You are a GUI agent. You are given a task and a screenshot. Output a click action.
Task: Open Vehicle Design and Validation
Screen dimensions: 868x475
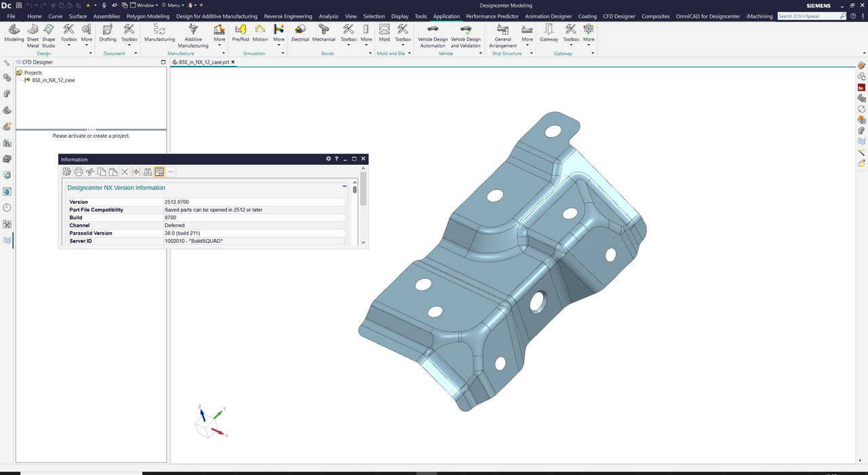pos(466,35)
